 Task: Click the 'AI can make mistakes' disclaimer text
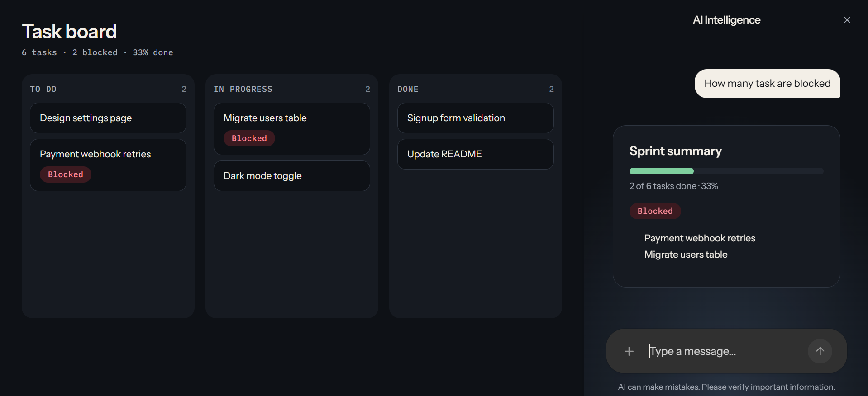(x=726, y=387)
